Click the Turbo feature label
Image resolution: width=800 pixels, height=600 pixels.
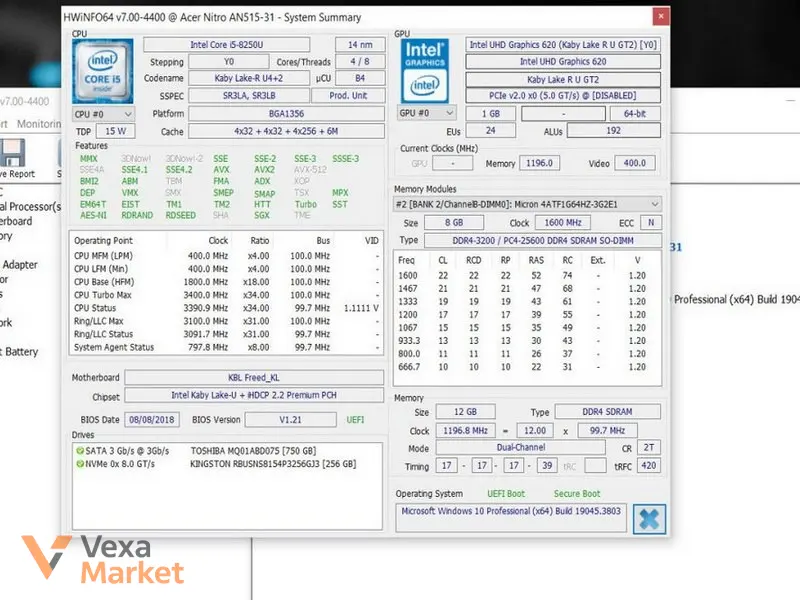[x=306, y=204]
